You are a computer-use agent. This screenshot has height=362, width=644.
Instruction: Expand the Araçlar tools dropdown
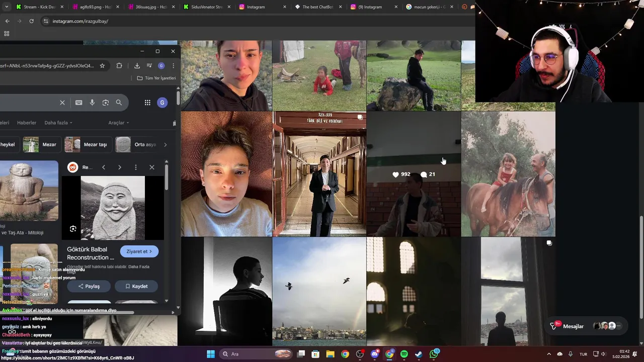point(119,123)
